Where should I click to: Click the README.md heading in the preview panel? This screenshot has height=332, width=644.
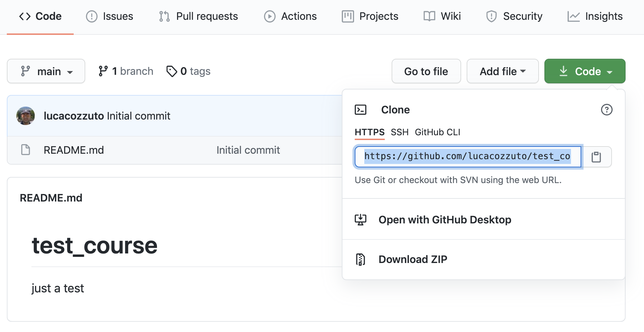pyautogui.click(x=51, y=198)
